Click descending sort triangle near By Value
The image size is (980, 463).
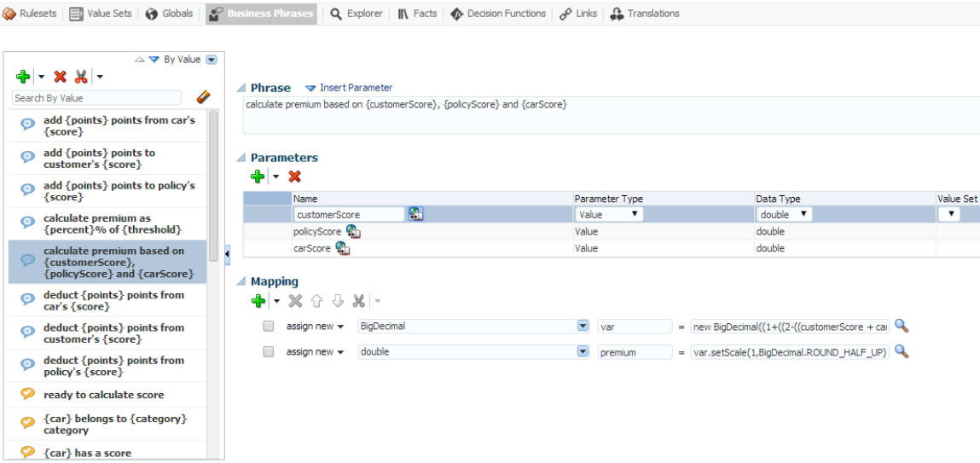point(154,60)
